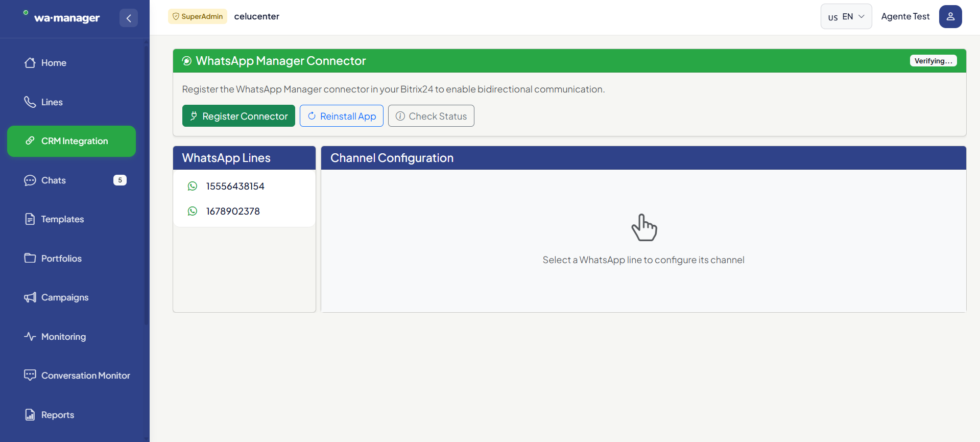Collapse the sidebar with the chevron button
This screenshot has width=980, height=442.
(x=129, y=18)
